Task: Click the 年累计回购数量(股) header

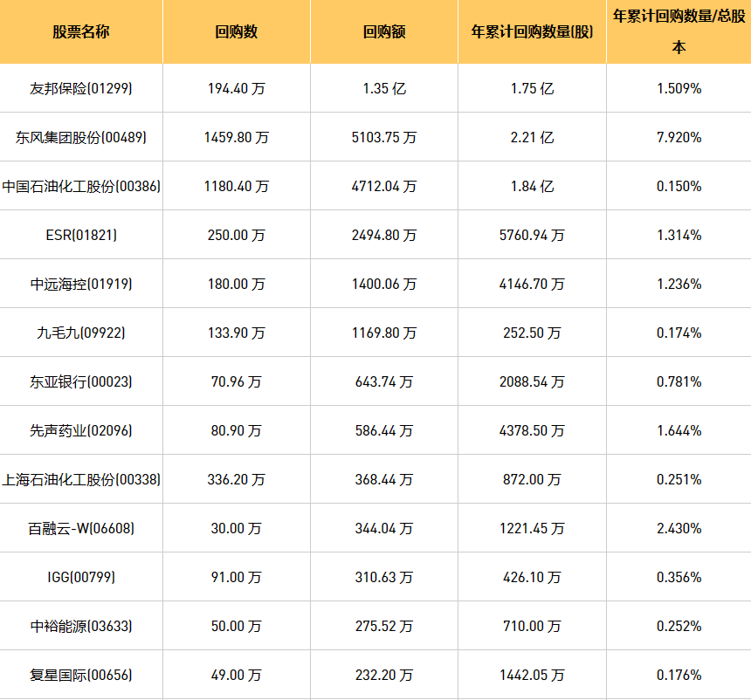Action: pos(532,32)
